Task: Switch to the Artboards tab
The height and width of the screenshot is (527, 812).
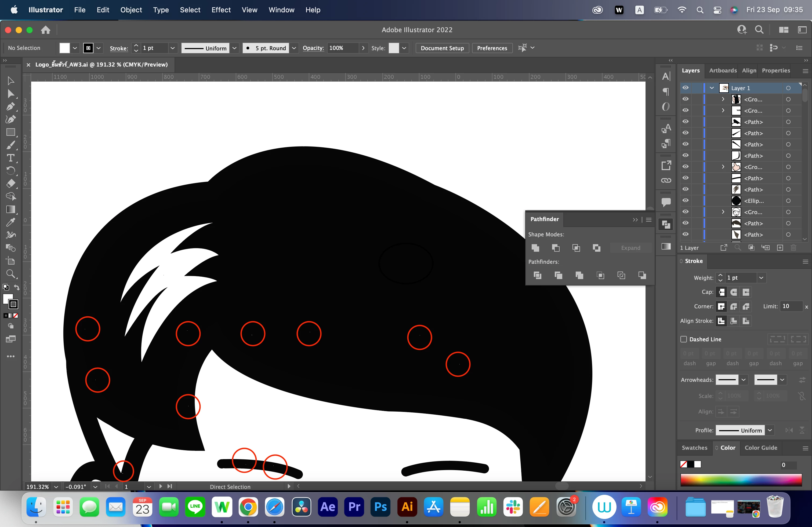Action: (723, 71)
